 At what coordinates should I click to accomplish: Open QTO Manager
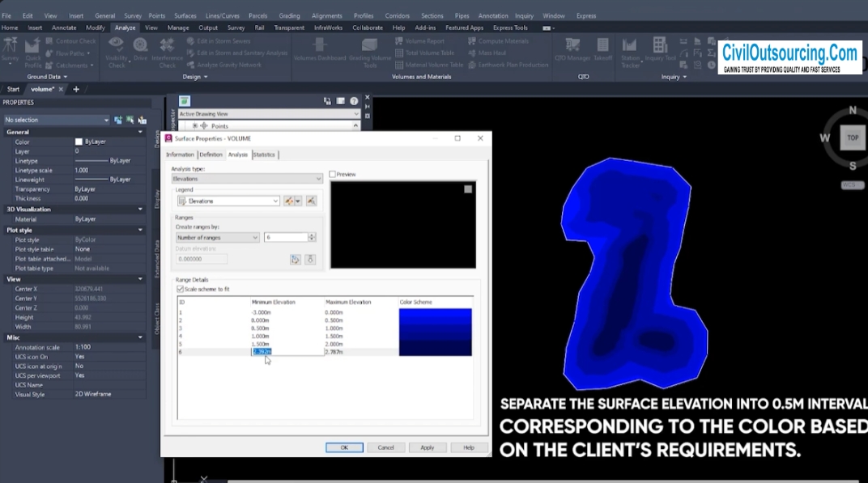[572, 49]
